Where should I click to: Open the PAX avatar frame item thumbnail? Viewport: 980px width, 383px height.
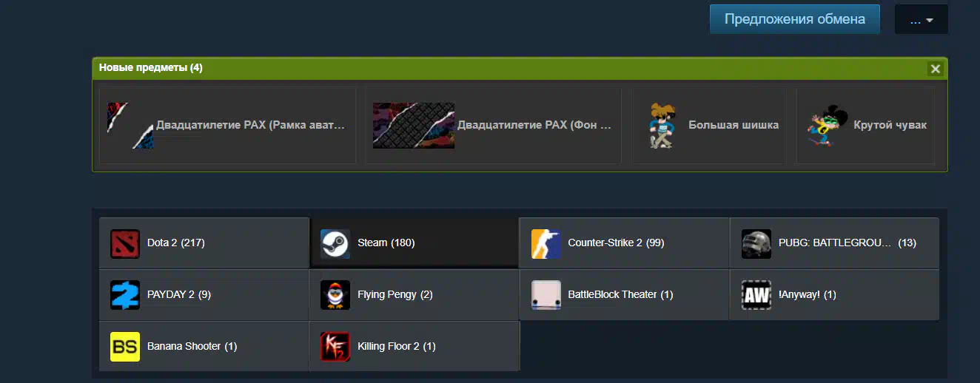130,126
